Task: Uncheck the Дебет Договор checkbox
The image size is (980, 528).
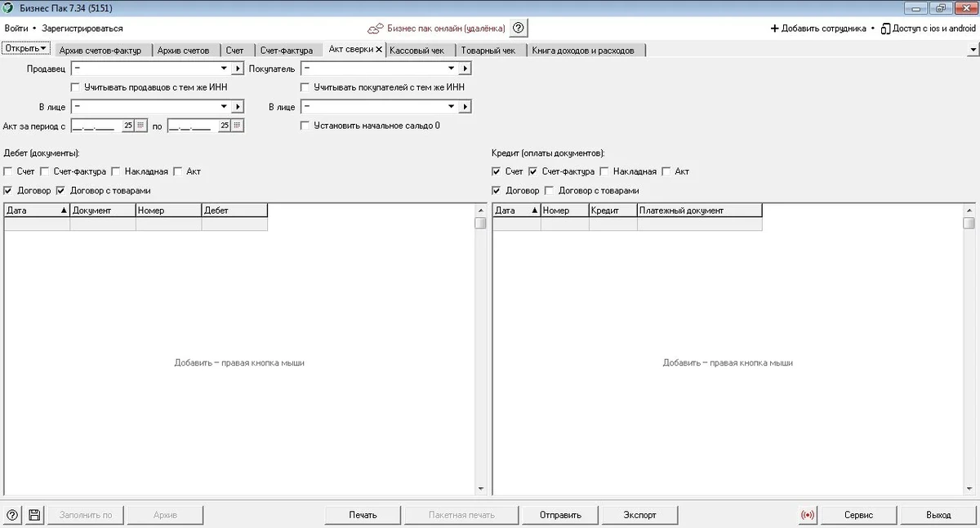Action: click(x=8, y=191)
